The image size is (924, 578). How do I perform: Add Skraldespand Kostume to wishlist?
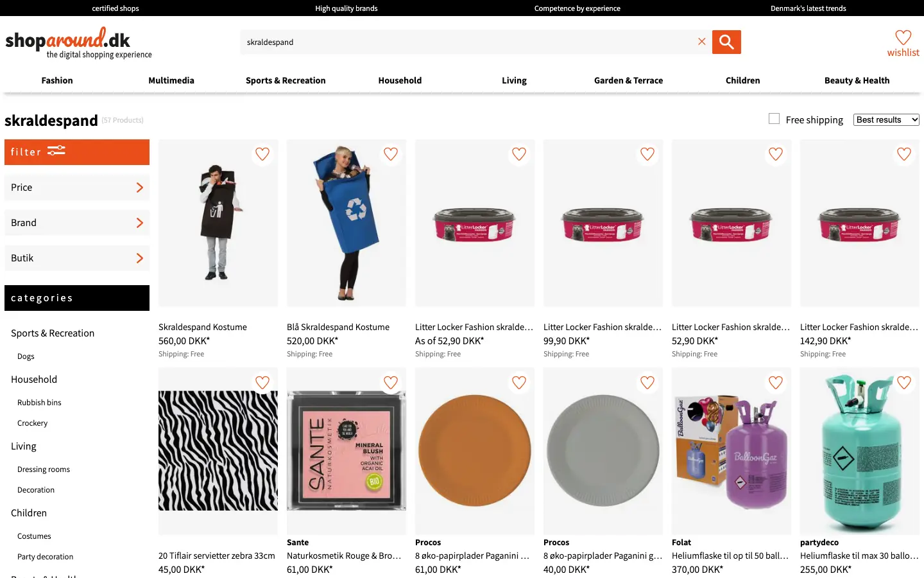262,154
